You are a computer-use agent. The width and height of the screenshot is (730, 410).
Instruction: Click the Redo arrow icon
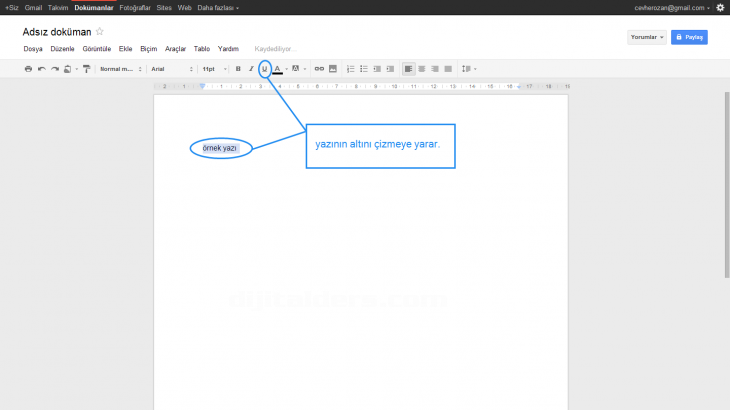[x=54, y=69]
